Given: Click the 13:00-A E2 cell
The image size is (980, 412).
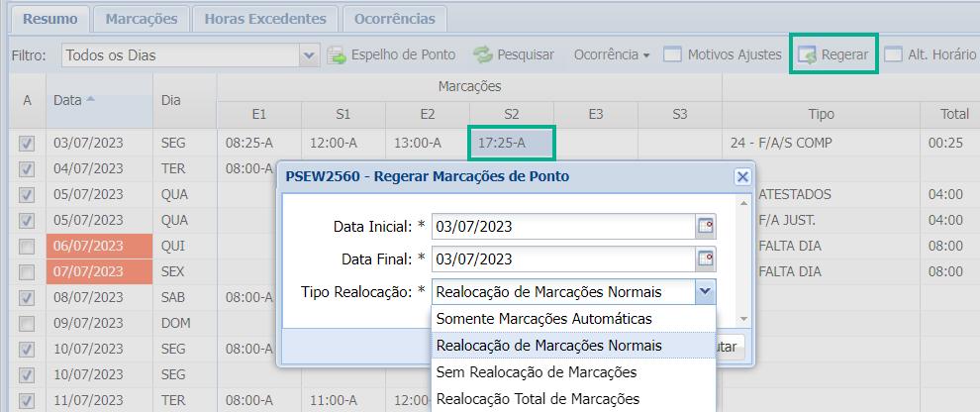Looking at the screenshot, I should click(x=428, y=144).
